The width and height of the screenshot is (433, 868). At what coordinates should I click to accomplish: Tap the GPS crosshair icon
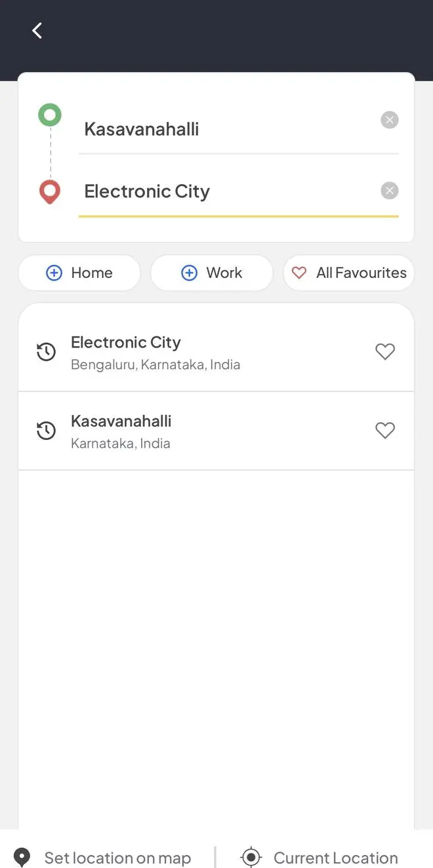point(251,858)
